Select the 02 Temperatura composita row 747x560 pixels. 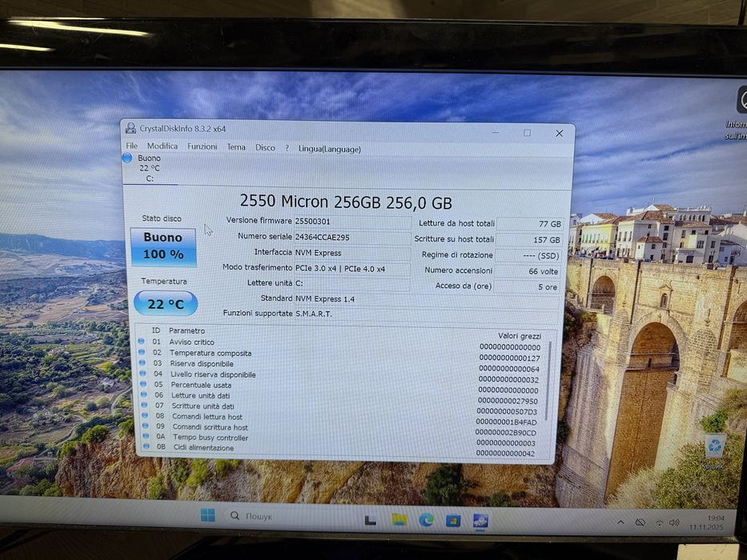coord(339,354)
